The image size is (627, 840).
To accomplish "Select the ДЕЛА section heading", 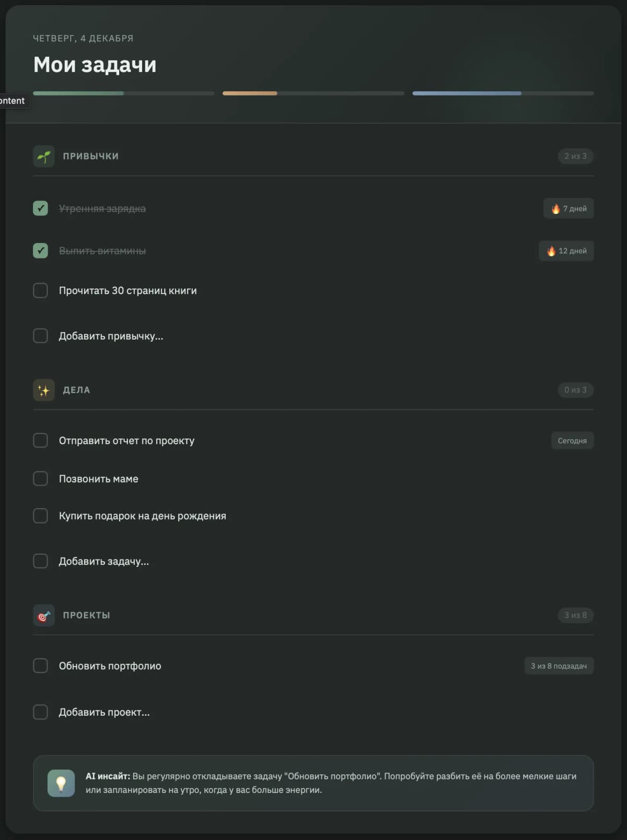I will click(x=76, y=390).
